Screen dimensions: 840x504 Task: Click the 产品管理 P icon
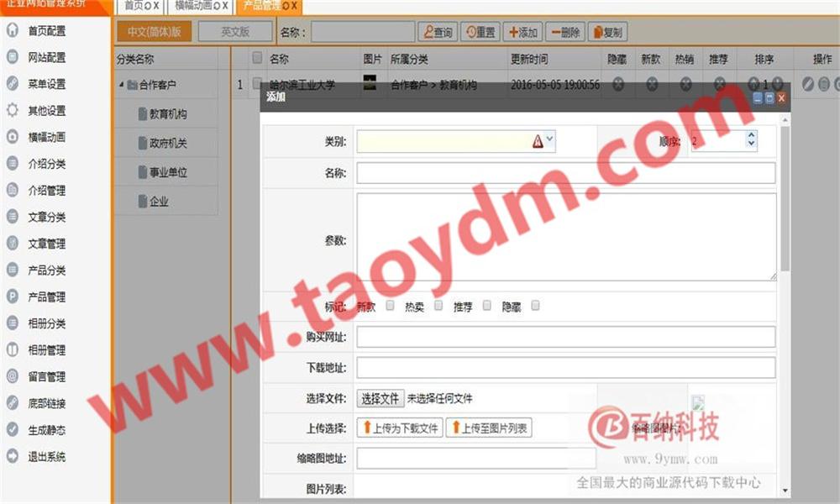pos(13,297)
